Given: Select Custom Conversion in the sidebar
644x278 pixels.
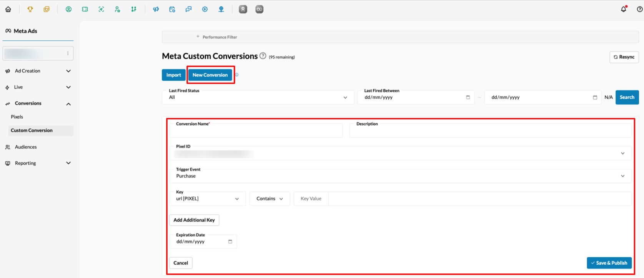Looking at the screenshot, I should coord(41,131).
